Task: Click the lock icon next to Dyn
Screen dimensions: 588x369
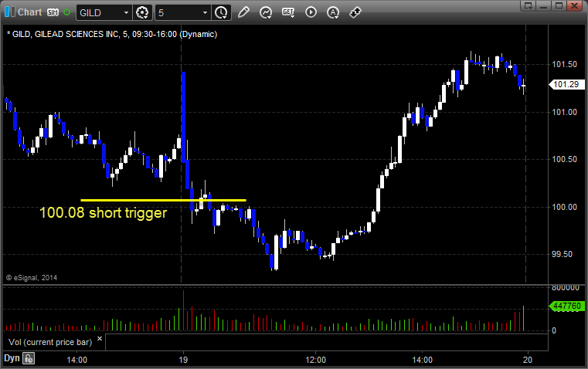Action: point(29,358)
